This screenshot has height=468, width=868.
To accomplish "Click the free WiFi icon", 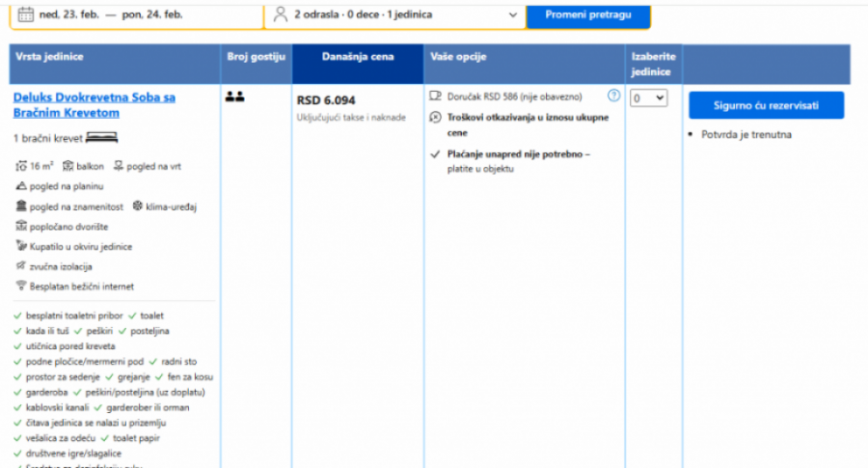I will tap(20, 286).
